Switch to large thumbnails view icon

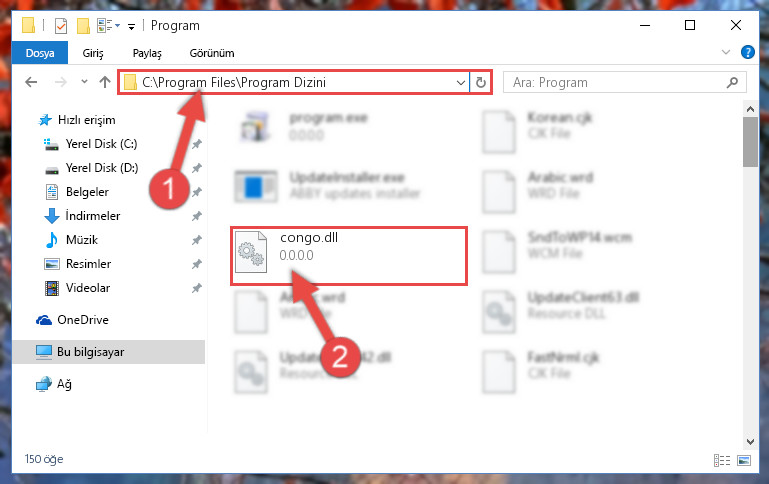pos(744,460)
